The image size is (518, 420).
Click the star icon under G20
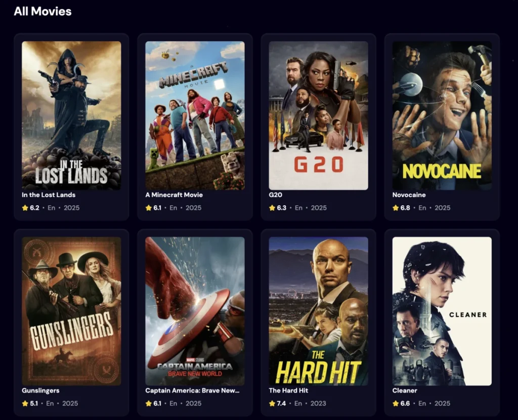point(272,208)
